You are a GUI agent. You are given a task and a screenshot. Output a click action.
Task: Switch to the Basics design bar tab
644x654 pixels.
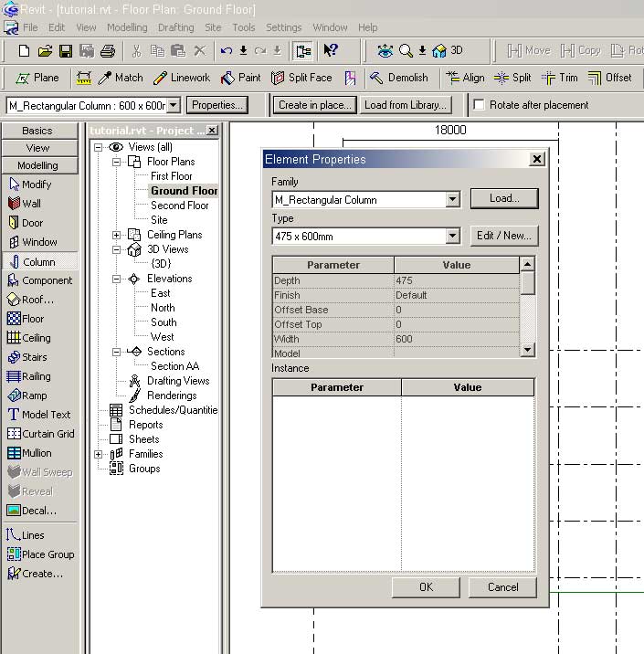40,131
